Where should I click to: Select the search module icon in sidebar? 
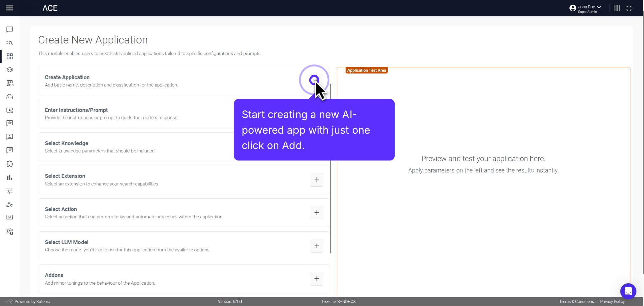[10, 43]
